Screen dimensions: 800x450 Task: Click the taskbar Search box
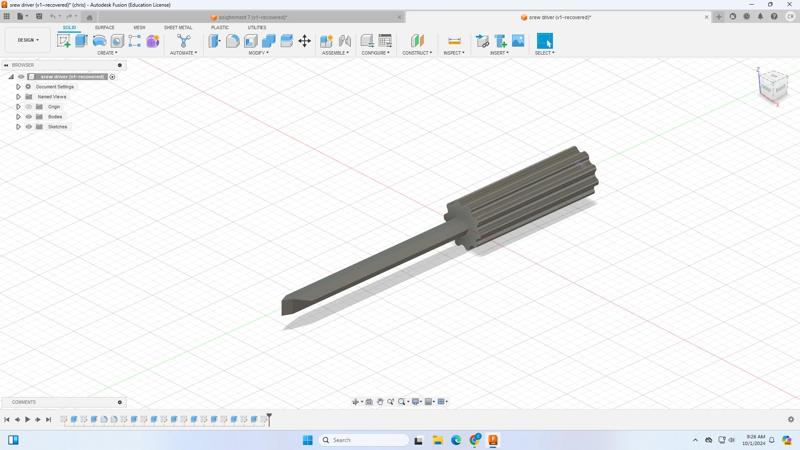coord(364,440)
